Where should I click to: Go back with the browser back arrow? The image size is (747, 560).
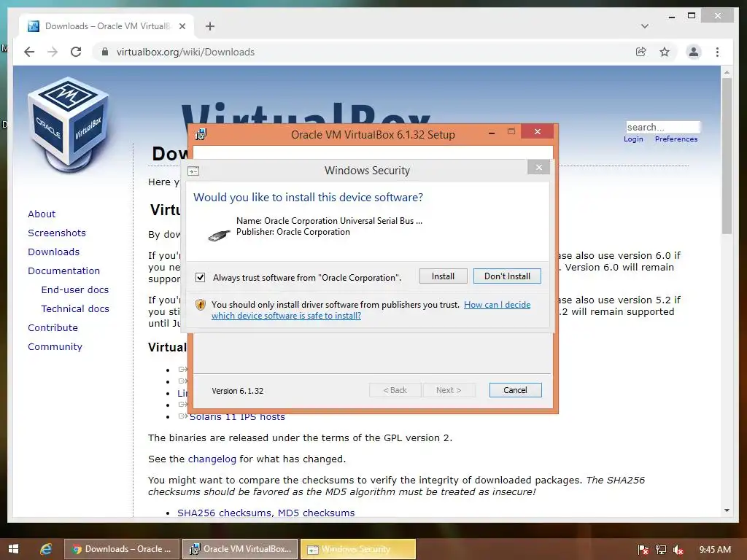[x=29, y=52]
